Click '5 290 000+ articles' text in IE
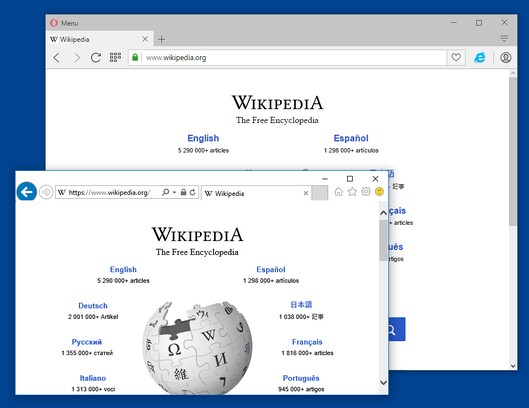This screenshot has height=408, width=529. coord(123,280)
